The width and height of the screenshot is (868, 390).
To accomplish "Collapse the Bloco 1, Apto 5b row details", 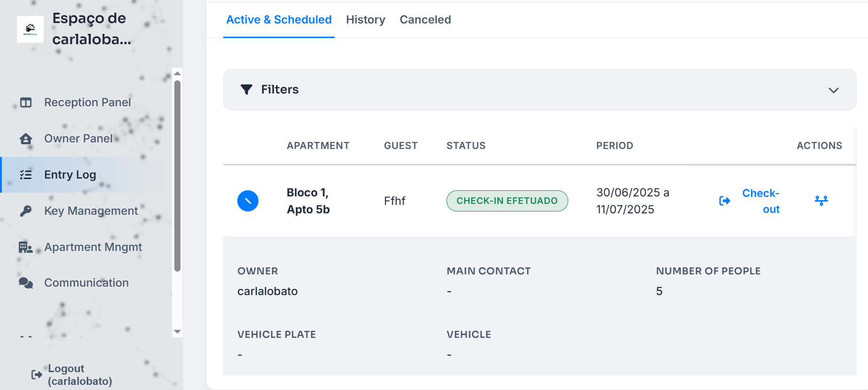I will (248, 201).
